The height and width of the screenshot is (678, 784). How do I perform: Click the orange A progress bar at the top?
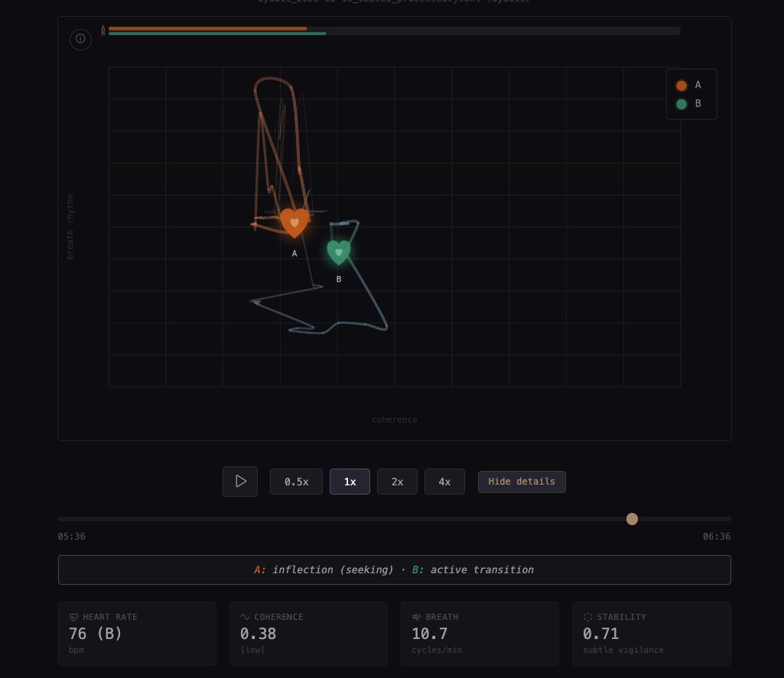[207, 28]
